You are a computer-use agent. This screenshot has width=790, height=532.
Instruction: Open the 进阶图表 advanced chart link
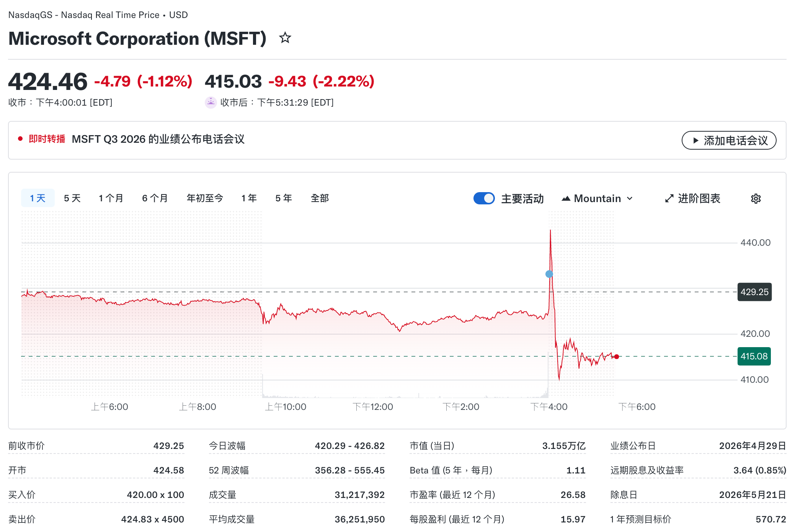tap(699, 199)
